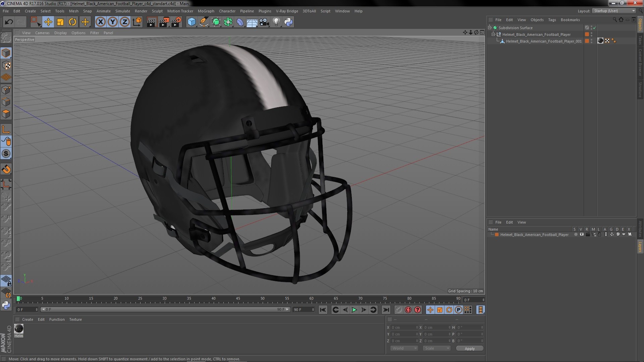Toggle Subdivision Surface enable checkmark

pos(595,28)
